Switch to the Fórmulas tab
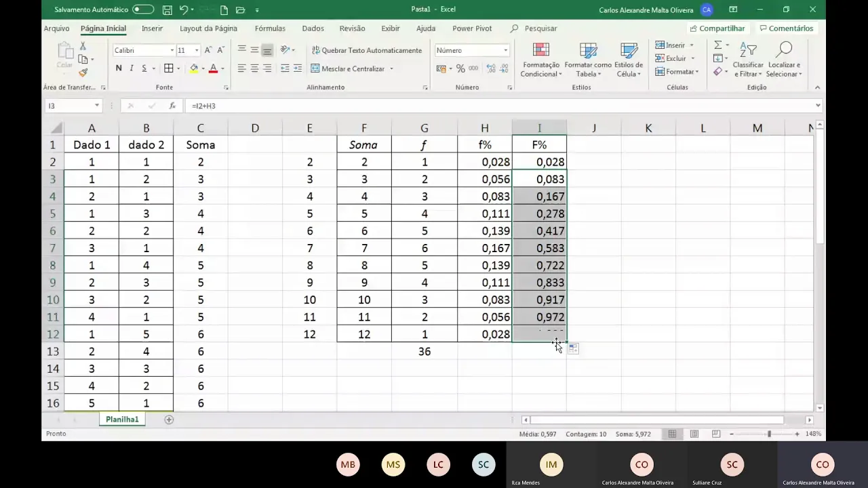Screen dimensions: 868x488 (x=270, y=28)
